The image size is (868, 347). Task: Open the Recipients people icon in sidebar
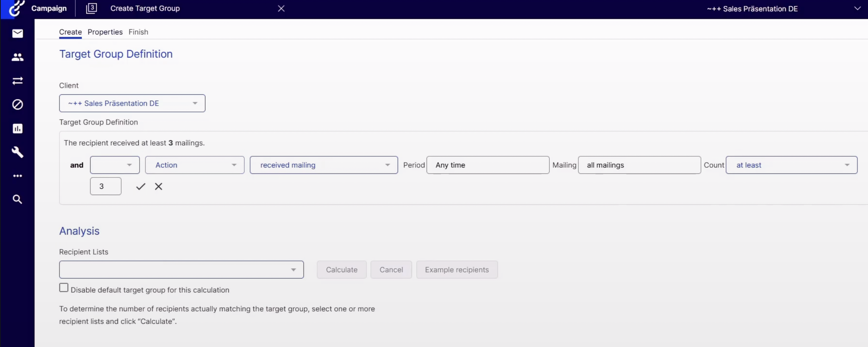pyautogui.click(x=17, y=57)
